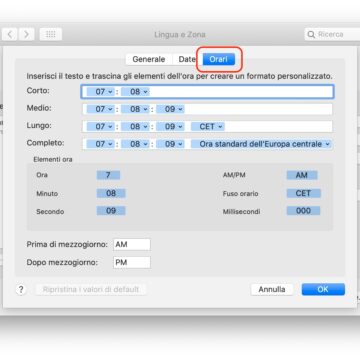Click the Fuso orario element token CET
Image resolution: width=360 pixels, height=360 pixels.
point(304,193)
